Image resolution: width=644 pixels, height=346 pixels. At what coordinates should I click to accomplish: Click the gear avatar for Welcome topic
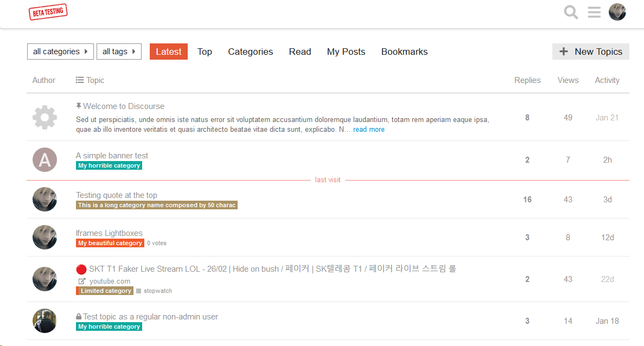(x=44, y=117)
